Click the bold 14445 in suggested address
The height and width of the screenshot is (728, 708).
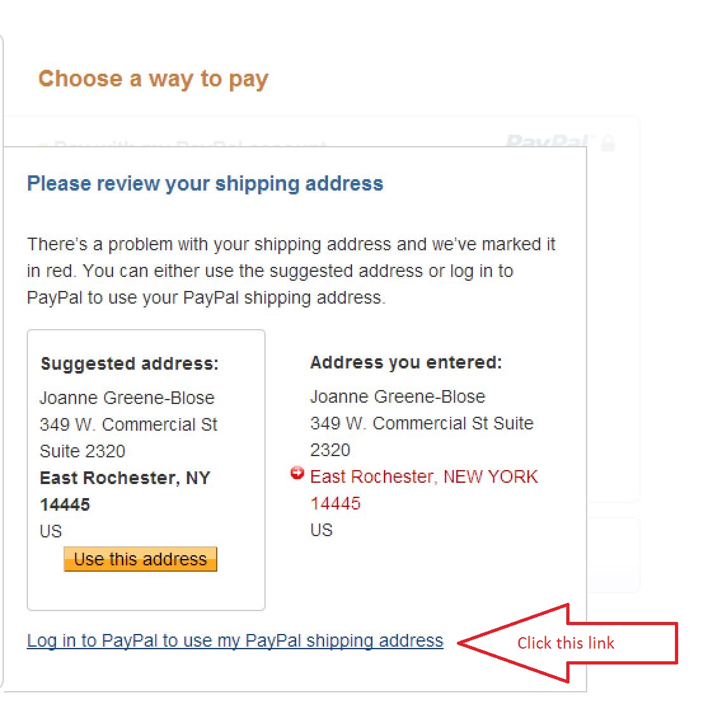tap(65, 504)
